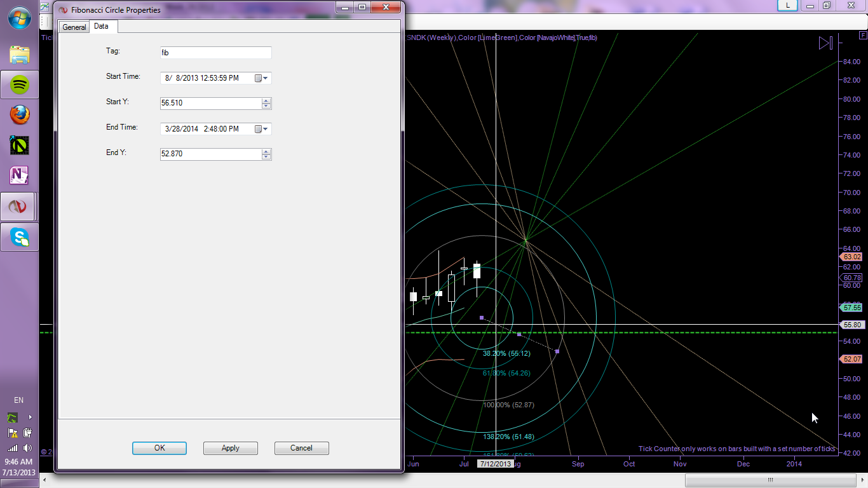The height and width of the screenshot is (488, 868).
Task: Click the chart's horizontal scrollbar thumb
Action: (x=770, y=480)
